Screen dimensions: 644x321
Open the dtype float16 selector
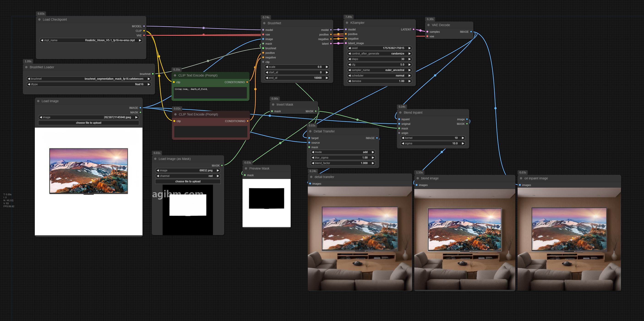(x=89, y=84)
